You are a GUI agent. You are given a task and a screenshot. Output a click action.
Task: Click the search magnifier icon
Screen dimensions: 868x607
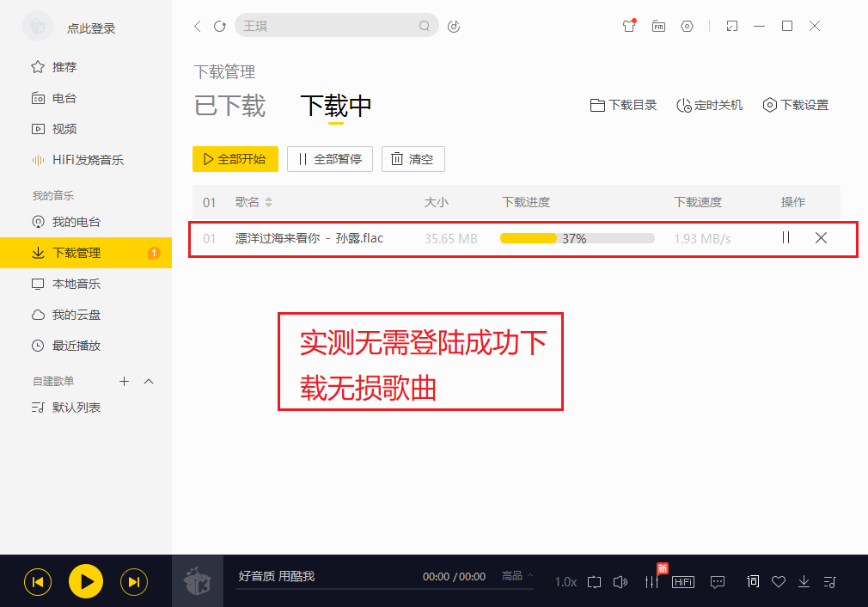(424, 26)
